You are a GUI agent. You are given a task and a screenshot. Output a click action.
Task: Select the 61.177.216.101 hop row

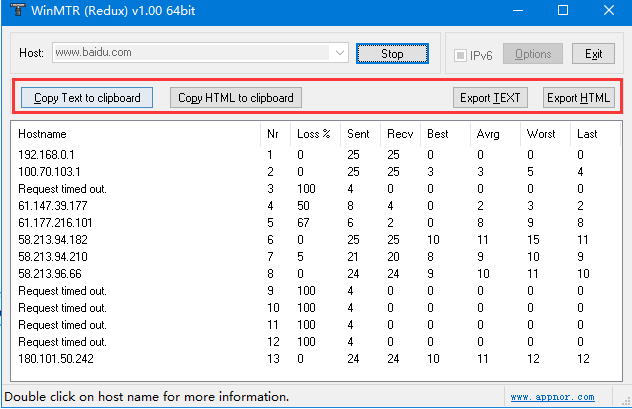coord(55,222)
